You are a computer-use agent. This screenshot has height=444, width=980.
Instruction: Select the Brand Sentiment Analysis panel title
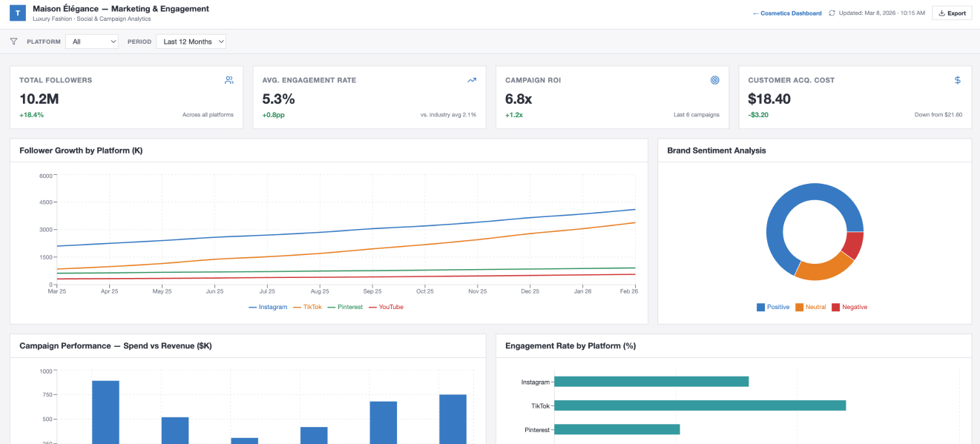pos(717,150)
